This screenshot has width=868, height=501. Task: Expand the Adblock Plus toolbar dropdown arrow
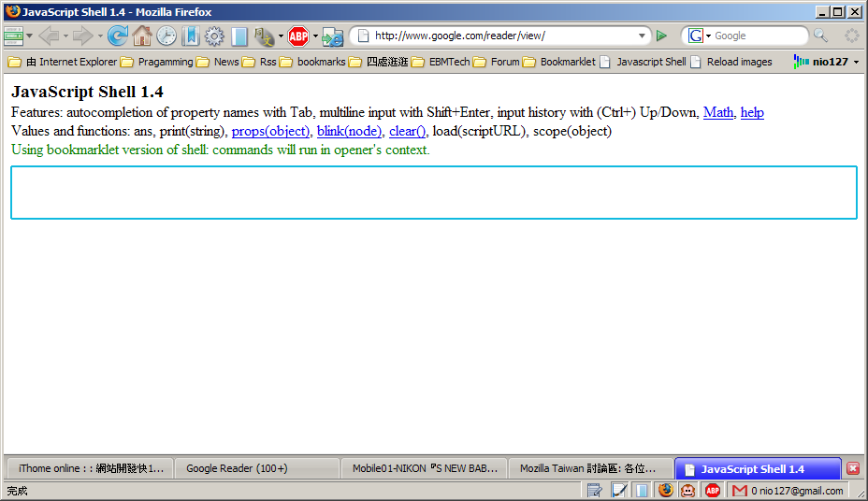click(x=315, y=36)
